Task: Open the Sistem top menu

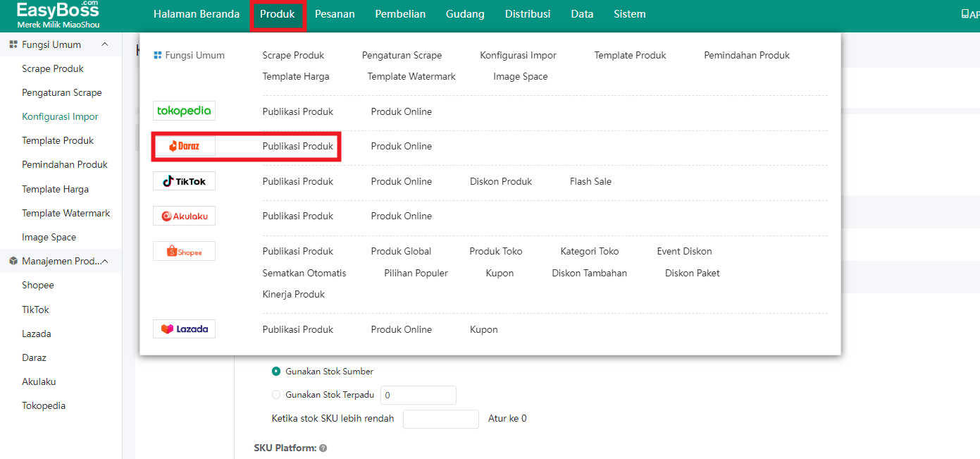Action: click(x=630, y=14)
